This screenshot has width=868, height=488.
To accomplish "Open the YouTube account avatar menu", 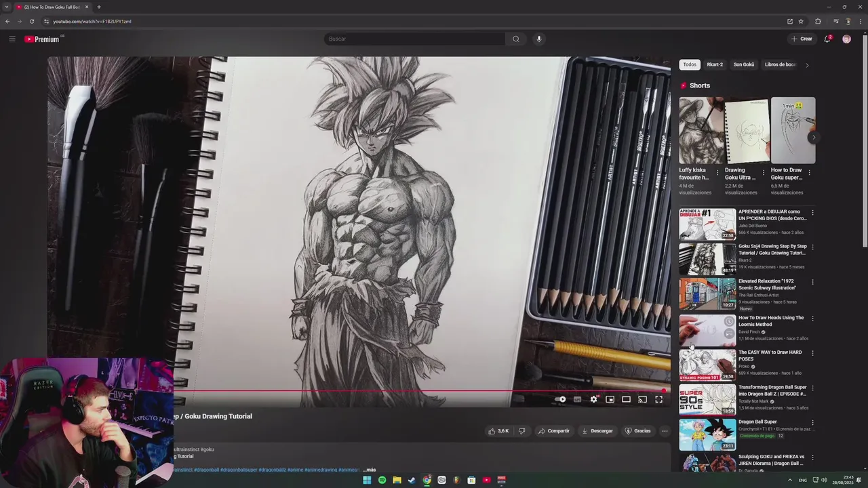I will coord(846,39).
